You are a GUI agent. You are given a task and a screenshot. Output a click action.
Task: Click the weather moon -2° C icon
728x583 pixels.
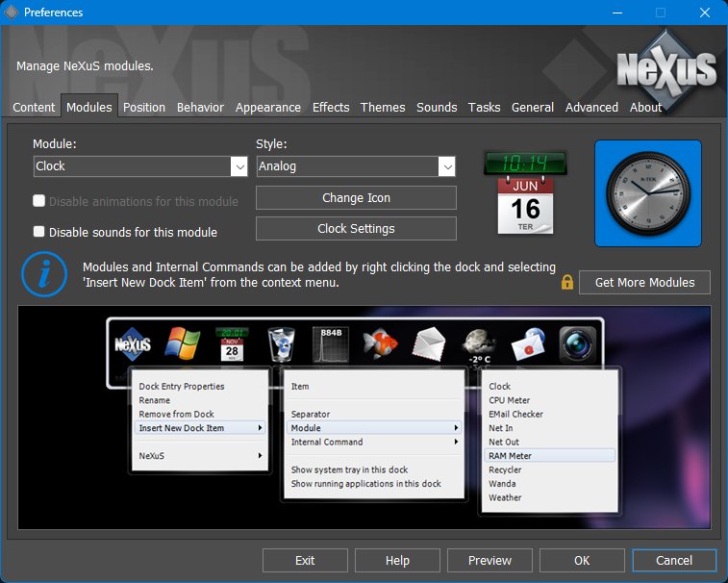(479, 346)
